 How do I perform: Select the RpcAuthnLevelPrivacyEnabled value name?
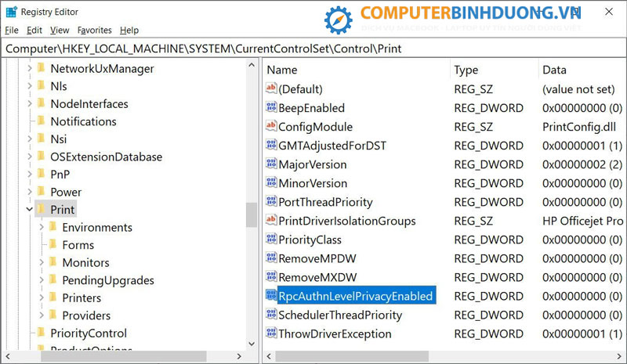356,296
